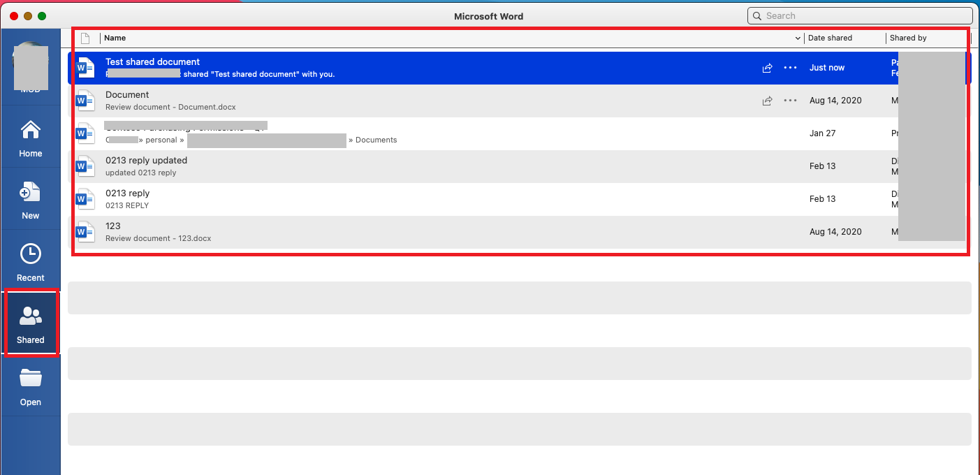Click the Word file icon for 123
This screenshot has width=980, height=475.
tap(85, 232)
